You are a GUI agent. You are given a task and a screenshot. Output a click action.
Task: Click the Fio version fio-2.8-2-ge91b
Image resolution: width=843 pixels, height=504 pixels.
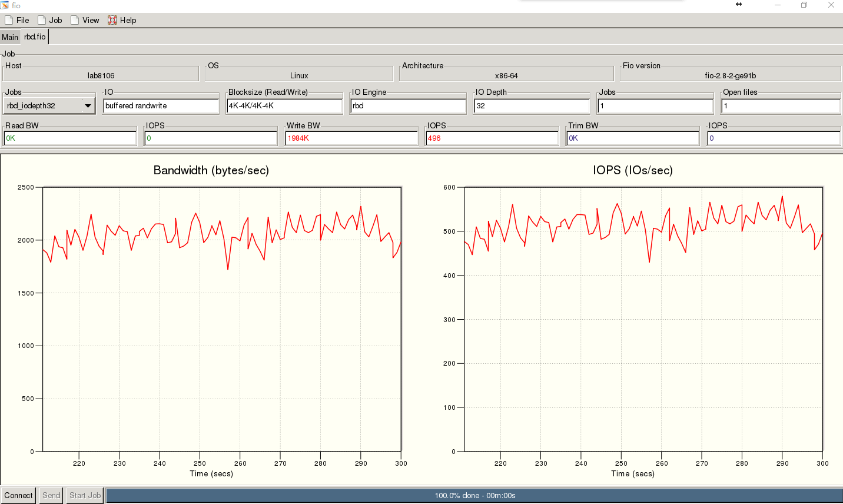(x=730, y=75)
